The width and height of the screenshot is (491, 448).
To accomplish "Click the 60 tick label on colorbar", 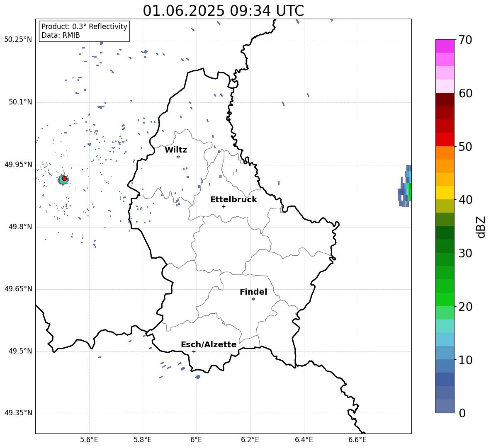I will [x=465, y=93].
